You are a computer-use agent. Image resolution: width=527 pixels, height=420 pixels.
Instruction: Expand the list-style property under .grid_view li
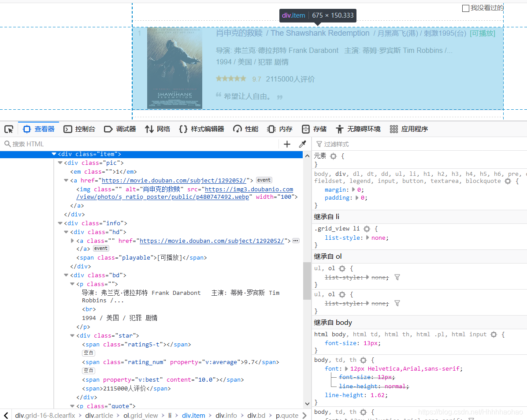[367, 238]
